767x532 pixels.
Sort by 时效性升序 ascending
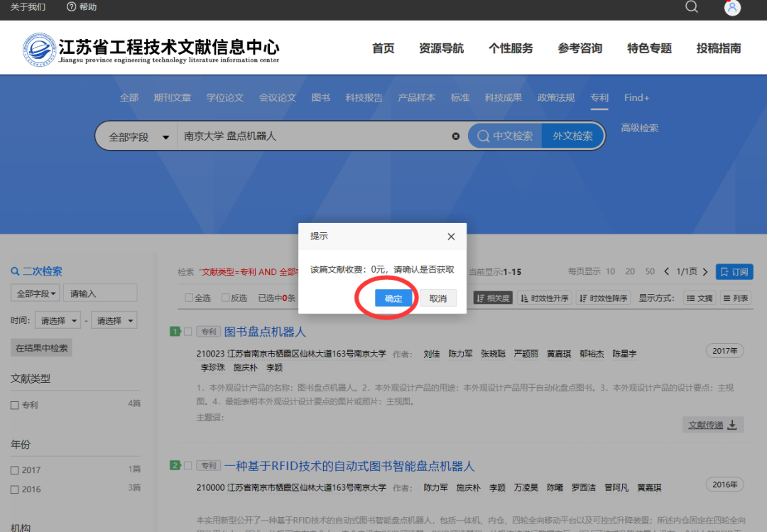pos(547,298)
